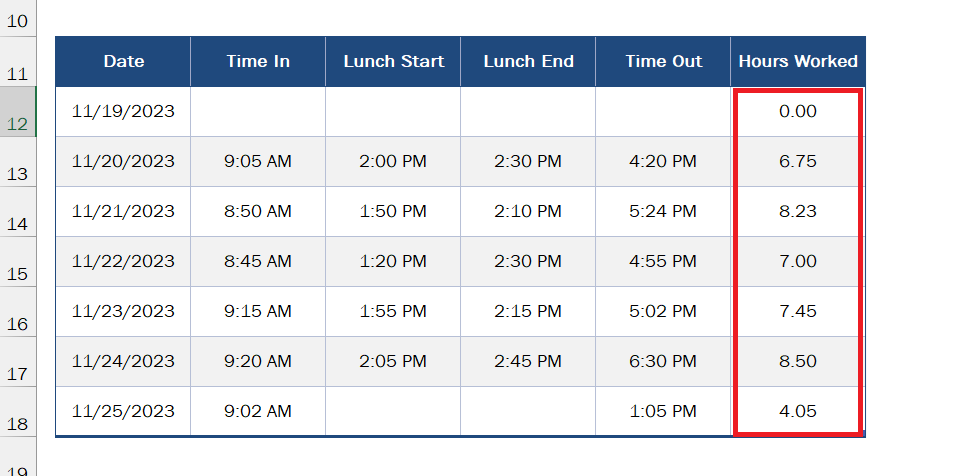Click the Hours Worked header cell
958x476 pixels.
(798, 61)
